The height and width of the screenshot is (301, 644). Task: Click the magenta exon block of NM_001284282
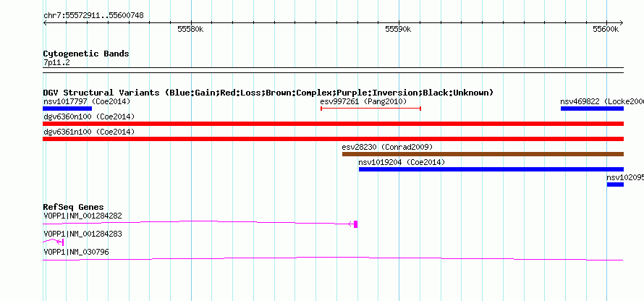pyautogui.click(x=356, y=224)
